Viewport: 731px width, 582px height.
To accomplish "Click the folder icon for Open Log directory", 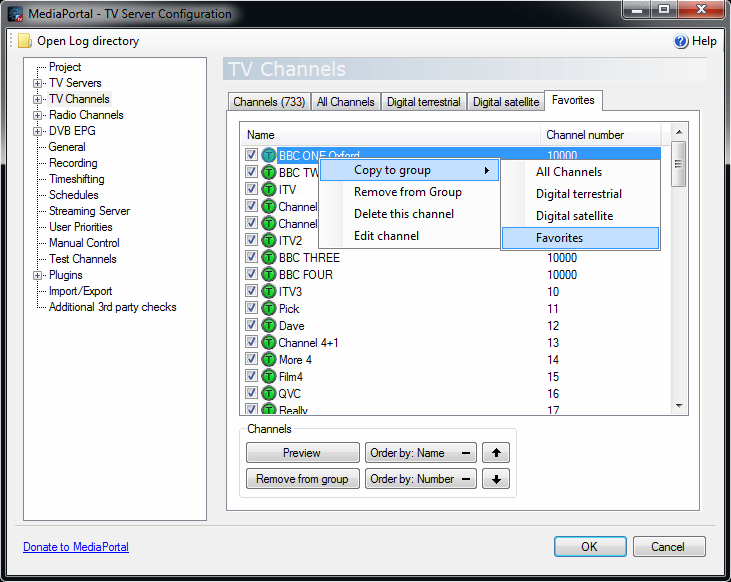I will (24, 41).
